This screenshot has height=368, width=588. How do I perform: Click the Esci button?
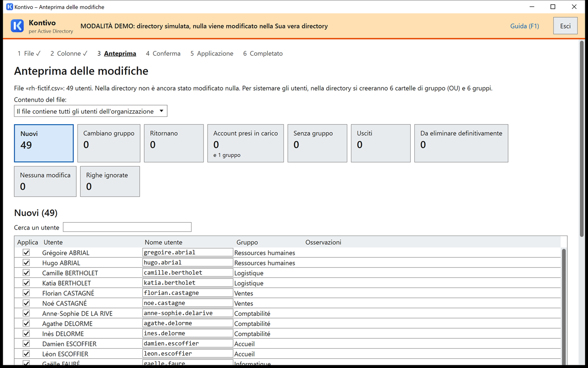[565, 26]
